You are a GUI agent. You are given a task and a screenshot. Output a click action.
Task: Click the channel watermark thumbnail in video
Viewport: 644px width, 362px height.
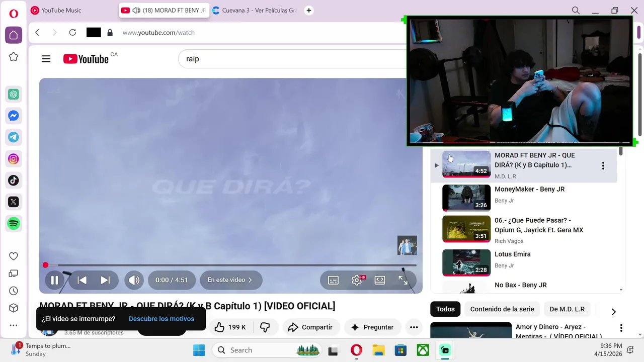click(407, 245)
